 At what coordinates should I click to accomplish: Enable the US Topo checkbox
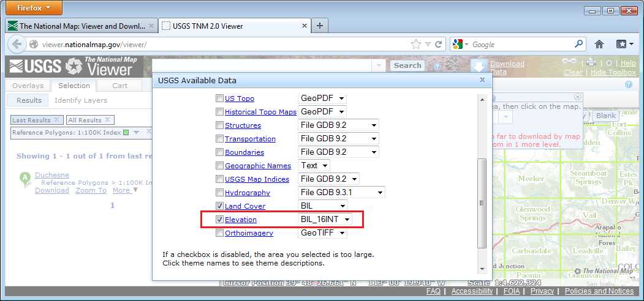tap(219, 98)
